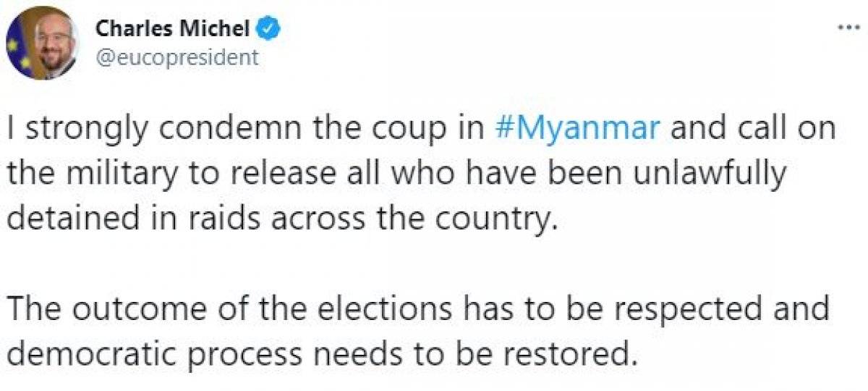Click the line starting "I strongly condemn"
The width and height of the screenshot is (868, 391).
(x=420, y=127)
